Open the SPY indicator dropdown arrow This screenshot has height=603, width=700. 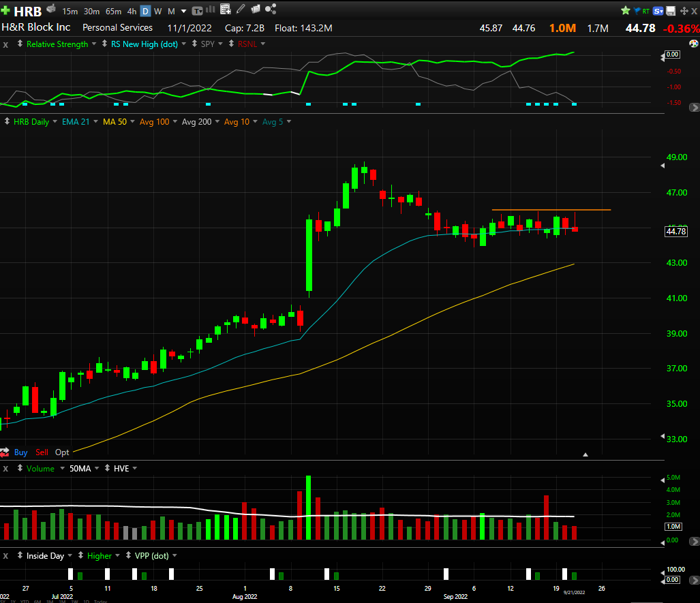221,44
